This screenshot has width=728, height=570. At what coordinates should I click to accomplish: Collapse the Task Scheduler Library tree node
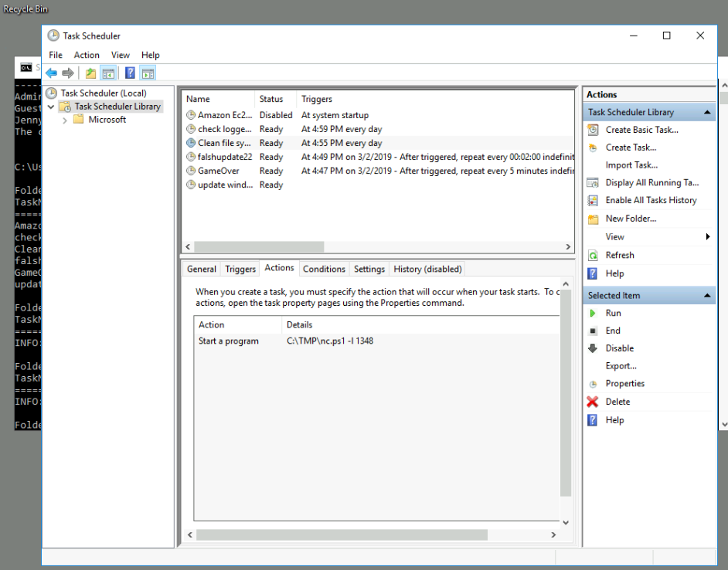coord(51,107)
